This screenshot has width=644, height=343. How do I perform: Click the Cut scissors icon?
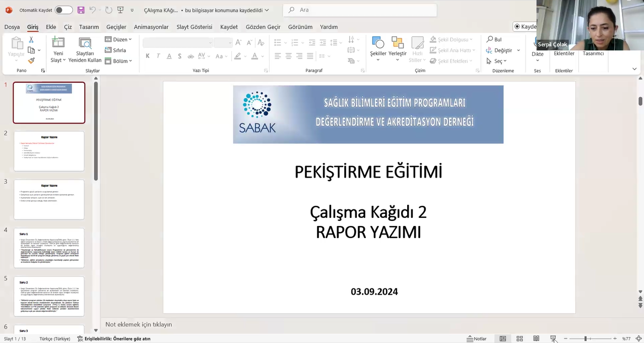click(x=31, y=40)
